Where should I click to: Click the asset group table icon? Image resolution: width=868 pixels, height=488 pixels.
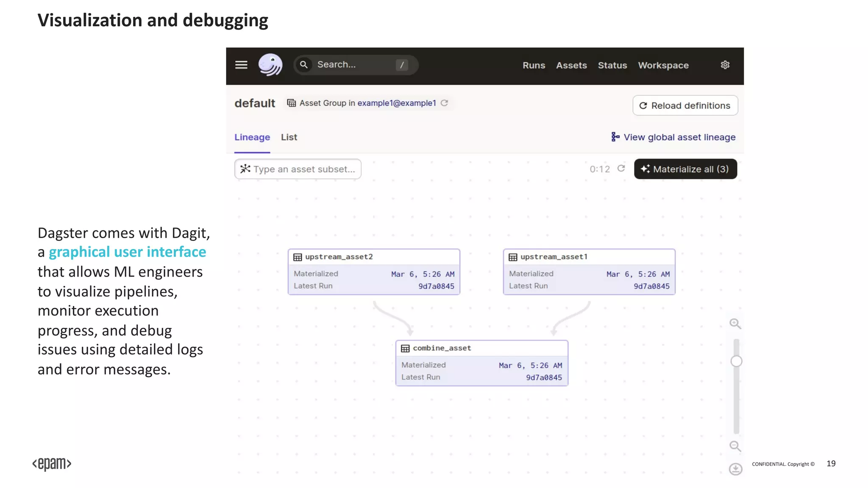coord(292,103)
